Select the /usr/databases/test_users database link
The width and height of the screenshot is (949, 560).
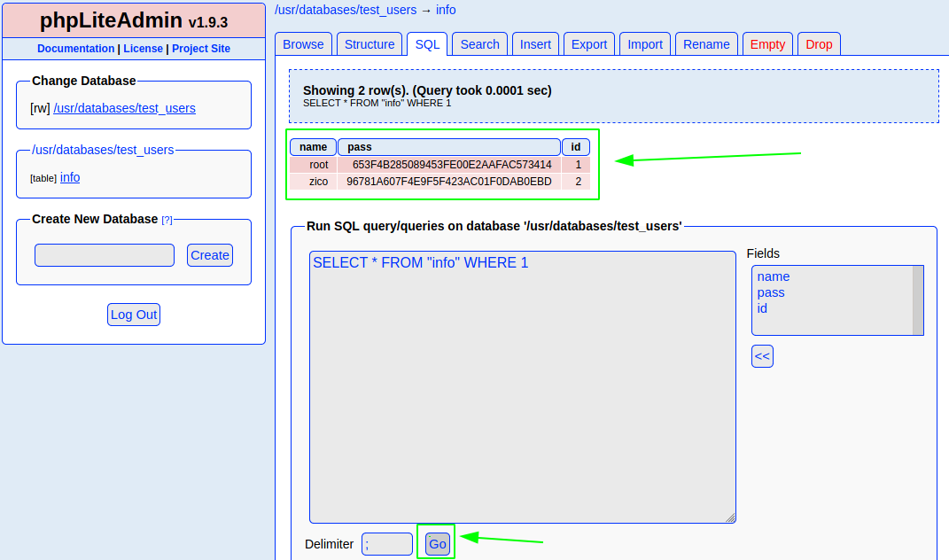point(124,108)
